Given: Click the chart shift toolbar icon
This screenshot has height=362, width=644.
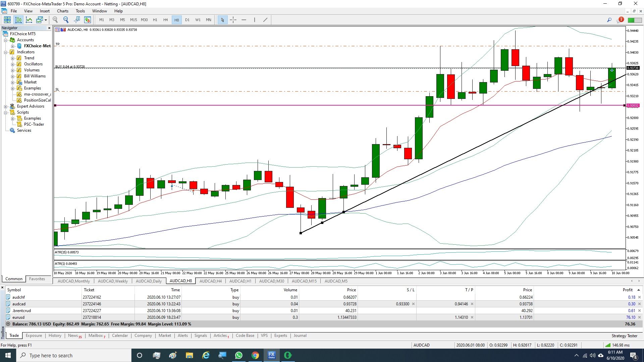Looking at the screenshot, I should (77, 20).
